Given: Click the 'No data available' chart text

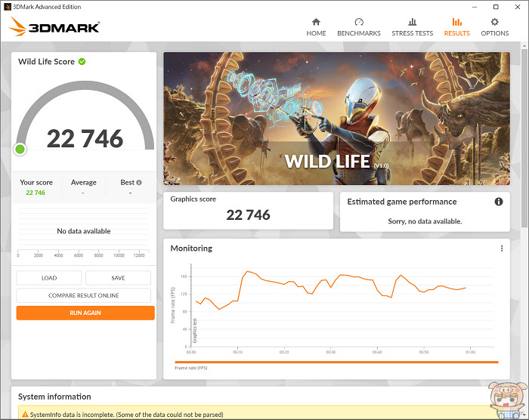Looking at the screenshot, I should (84, 231).
